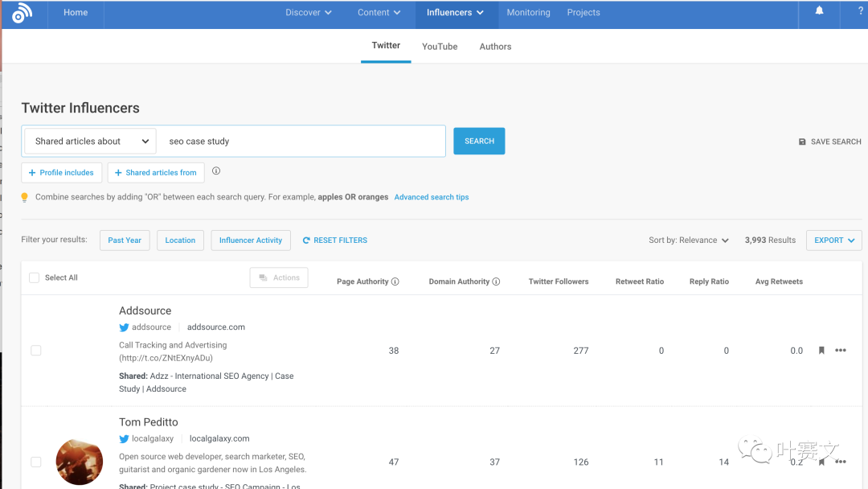The height and width of the screenshot is (489, 868).
Task: Bookmark the Addsource influencer row
Action: click(x=821, y=350)
